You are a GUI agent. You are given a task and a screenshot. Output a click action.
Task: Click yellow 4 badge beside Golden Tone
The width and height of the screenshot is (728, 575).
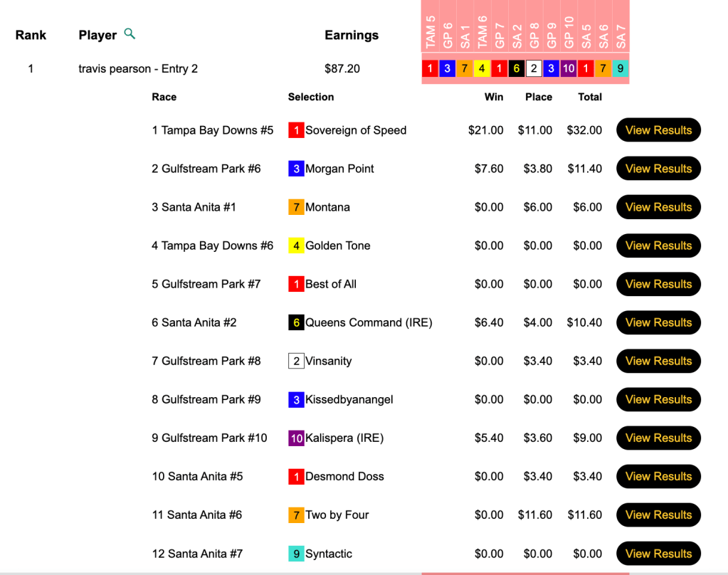click(x=296, y=246)
